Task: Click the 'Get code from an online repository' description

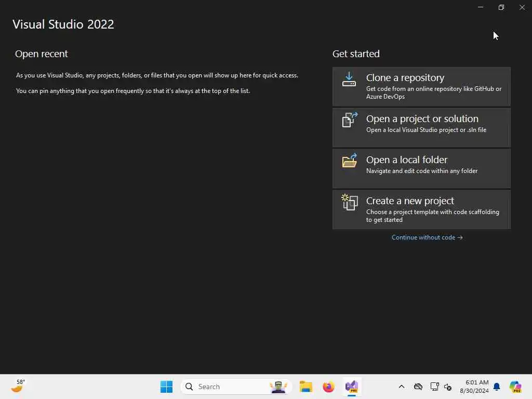Action: pyautogui.click(x=434, y=92)
